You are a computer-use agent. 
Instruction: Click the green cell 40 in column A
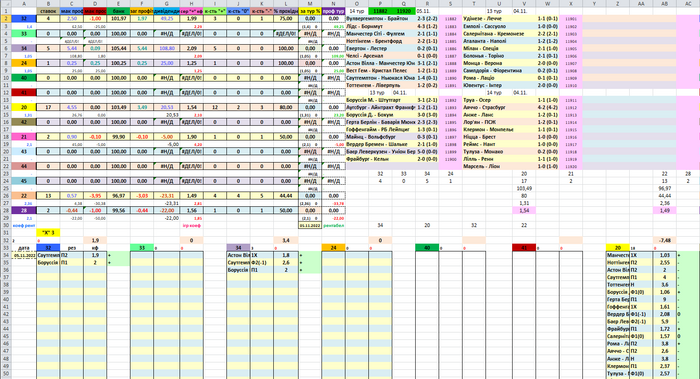click(x=24, y=78)
